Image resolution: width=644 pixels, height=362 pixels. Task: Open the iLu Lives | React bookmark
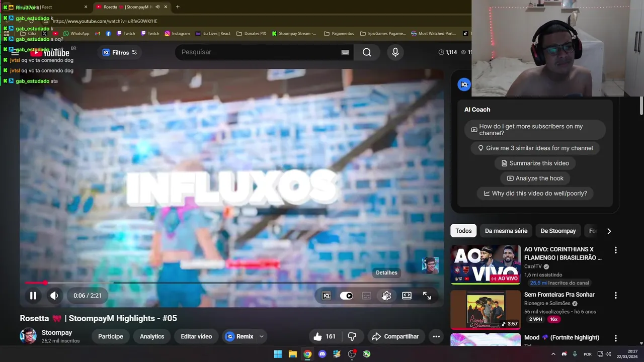[x=212, y=34]
